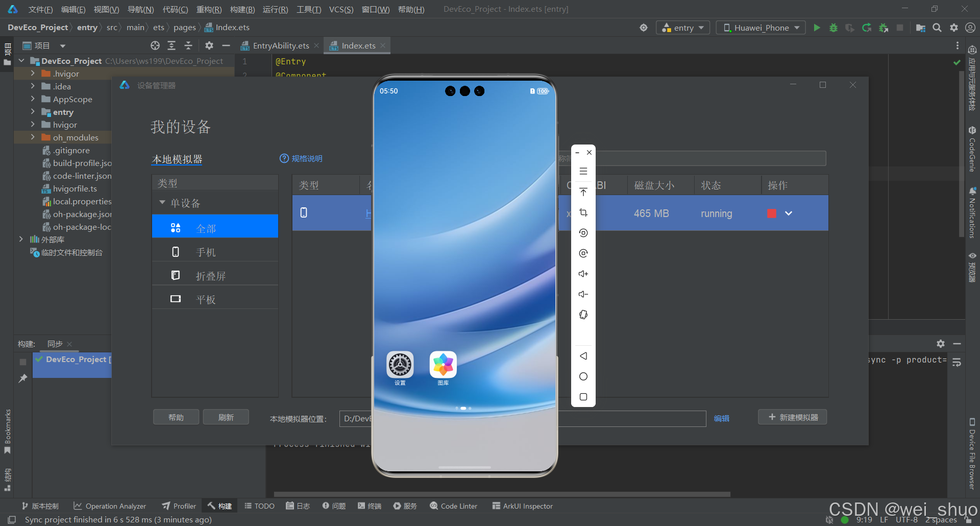Screen dimensions: 980x526
Task: Keep emulator window on top icon
Action: click(583, 192)
